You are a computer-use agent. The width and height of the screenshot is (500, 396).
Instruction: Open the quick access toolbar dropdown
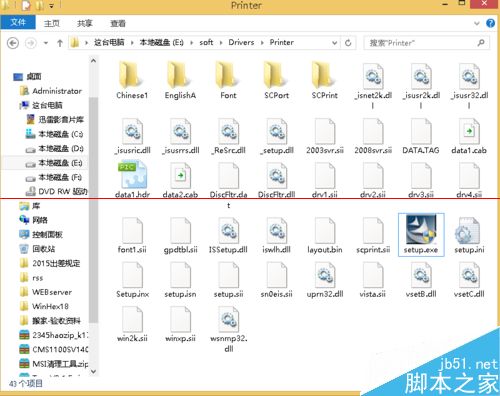[x=52, y=6]
